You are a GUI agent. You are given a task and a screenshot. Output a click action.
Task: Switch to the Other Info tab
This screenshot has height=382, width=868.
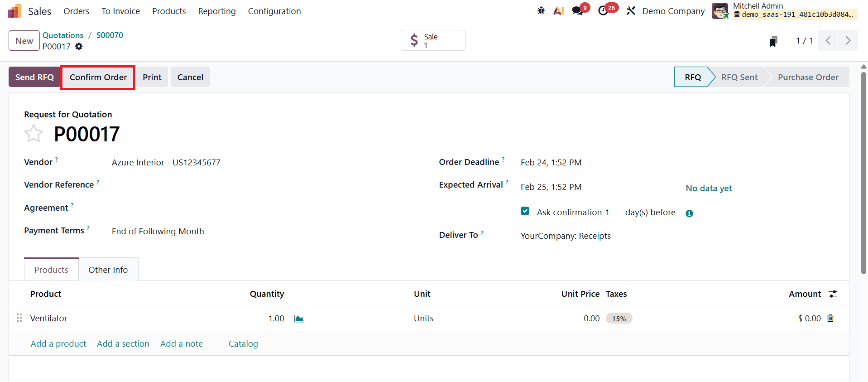point(108,269)
